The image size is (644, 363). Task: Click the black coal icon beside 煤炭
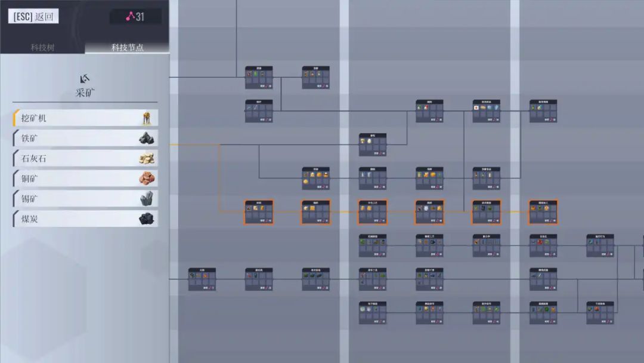[x=147, y=219]
